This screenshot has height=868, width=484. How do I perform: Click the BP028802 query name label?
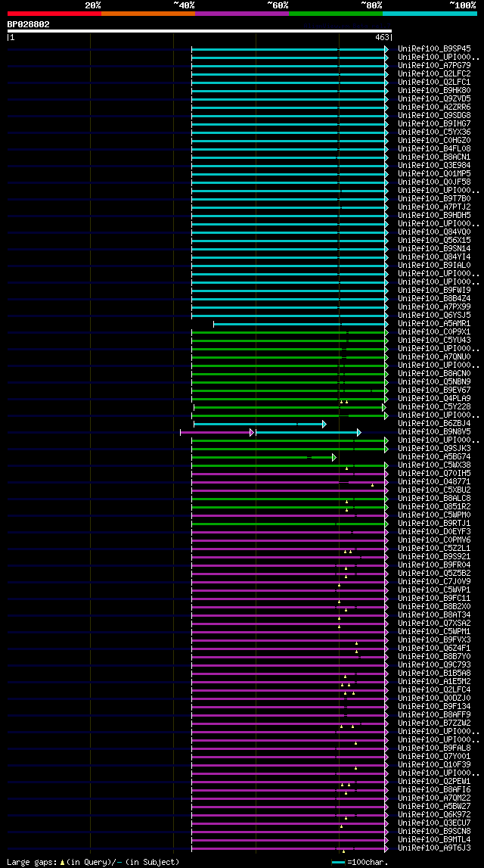coord(28,24)
